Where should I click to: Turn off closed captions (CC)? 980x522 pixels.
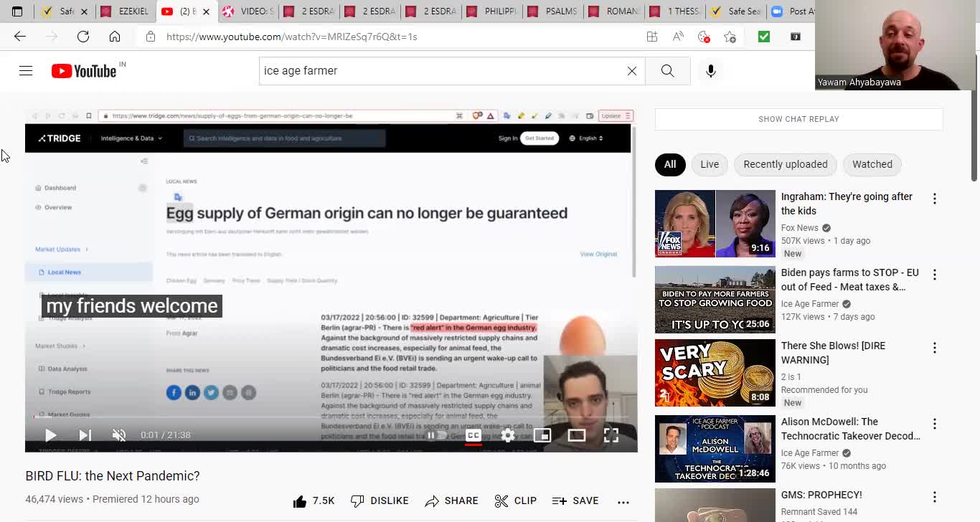coord(473,435)
